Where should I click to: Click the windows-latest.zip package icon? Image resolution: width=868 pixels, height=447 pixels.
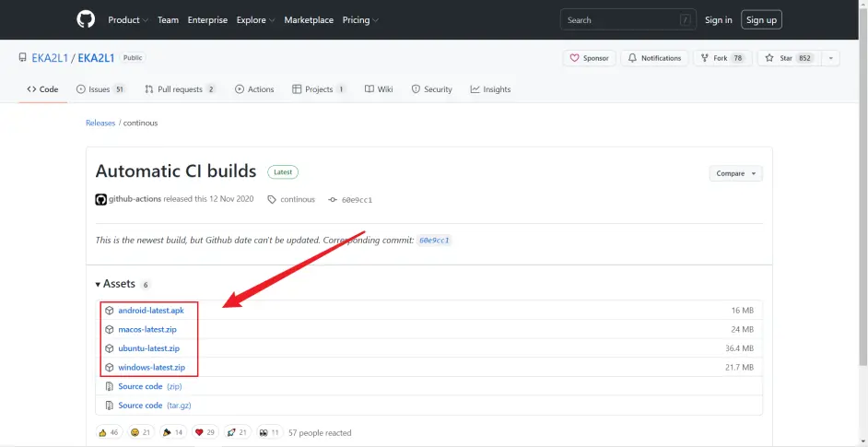[x=109, y=367]
